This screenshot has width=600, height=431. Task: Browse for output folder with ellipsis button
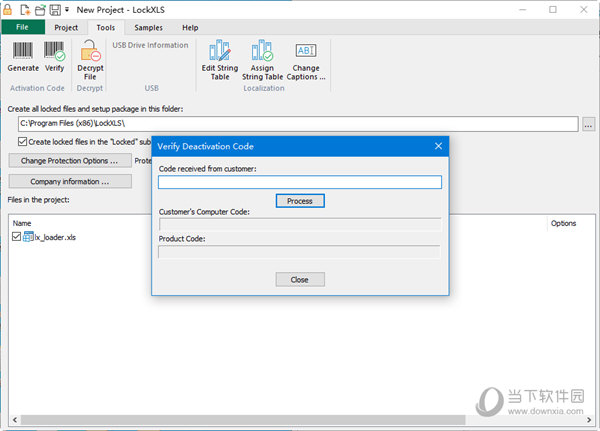pyautogui.click(x=588, y=124)
